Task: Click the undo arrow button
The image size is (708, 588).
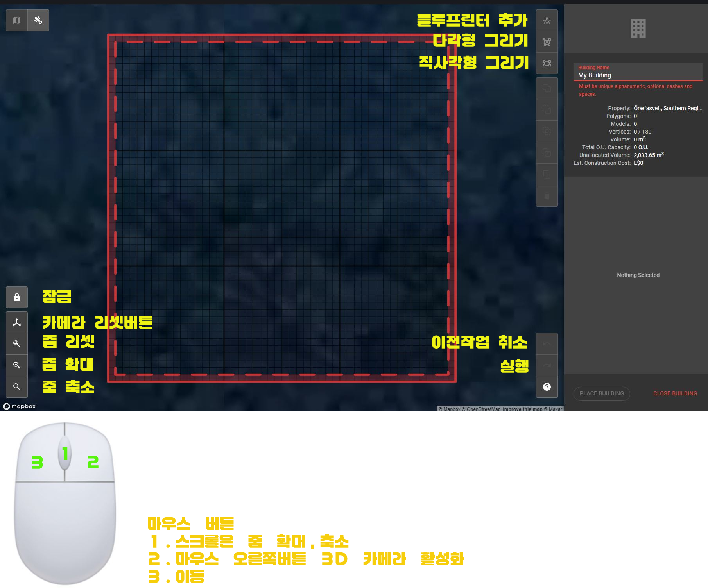Action: 547,344
